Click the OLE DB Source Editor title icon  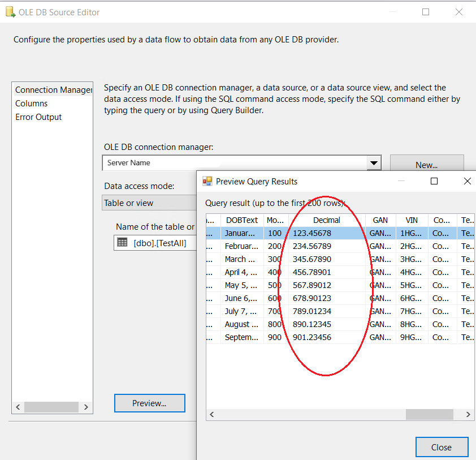10,12
